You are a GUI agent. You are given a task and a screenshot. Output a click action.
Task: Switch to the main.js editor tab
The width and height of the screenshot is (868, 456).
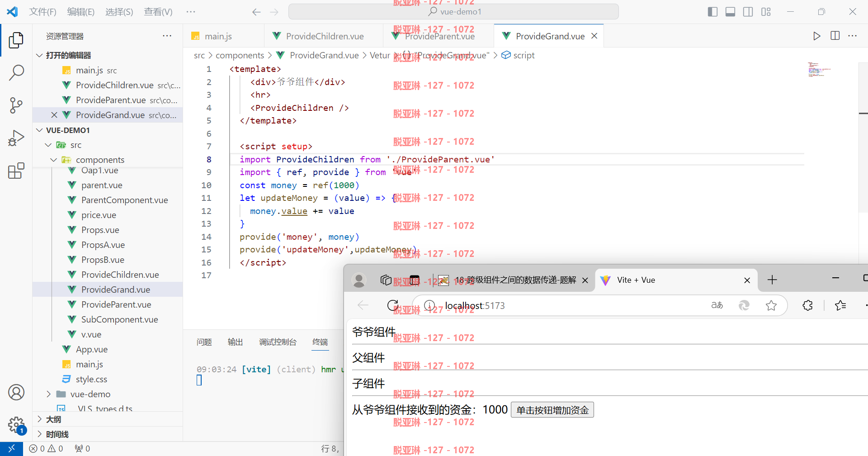[224, 36]
